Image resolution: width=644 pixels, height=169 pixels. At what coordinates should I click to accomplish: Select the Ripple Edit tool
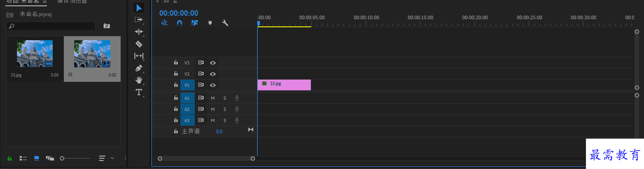(x=139, y=32)
